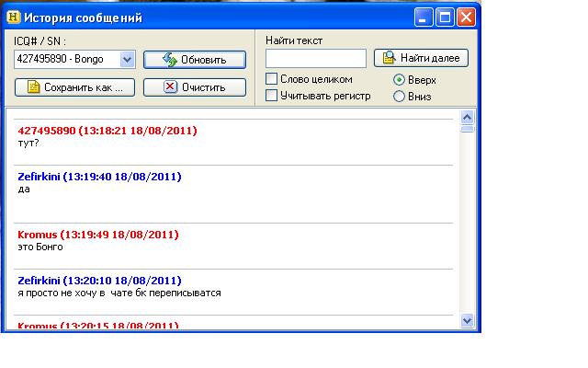Click the header Zefirkini (13:20:10 18/08/2011)

[x=99, y=281]
